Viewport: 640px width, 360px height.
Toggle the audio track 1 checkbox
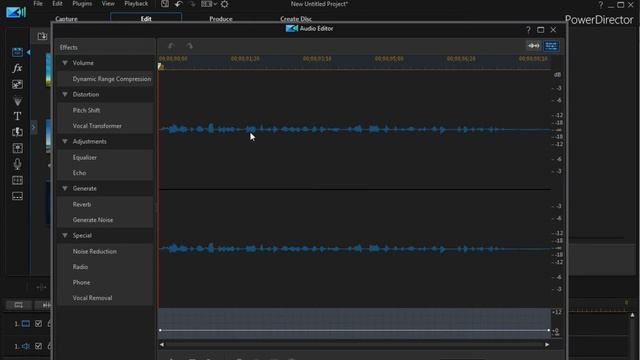tap(38, 346)
